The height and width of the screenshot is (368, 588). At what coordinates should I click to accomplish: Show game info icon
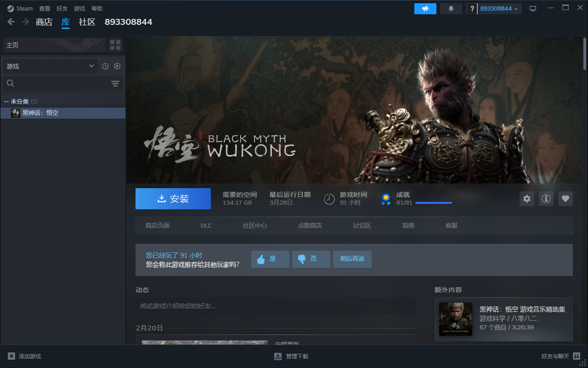(546, 198)
